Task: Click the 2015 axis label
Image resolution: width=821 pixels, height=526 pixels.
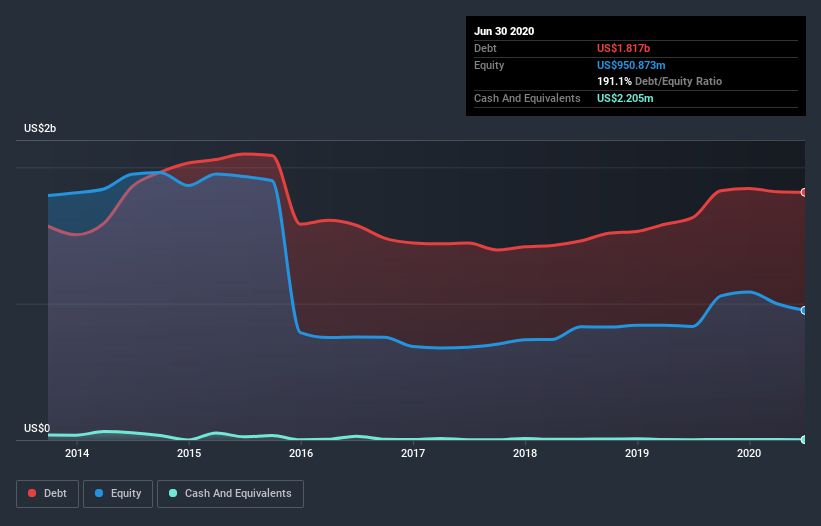Action: click(189, 453)
